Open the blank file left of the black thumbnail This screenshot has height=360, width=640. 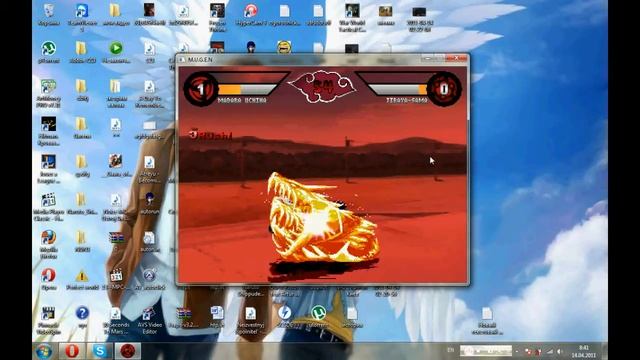pyautogui.click(x=318, y=48)
